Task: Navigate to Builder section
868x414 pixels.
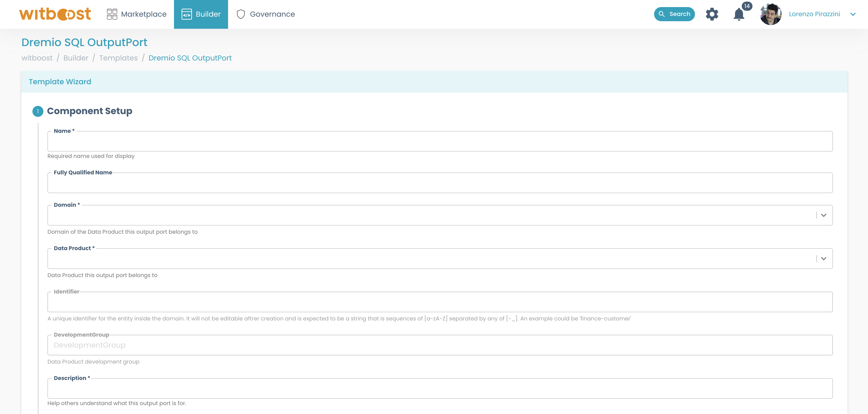Action: pyautogui.click(x=200, y=14)
